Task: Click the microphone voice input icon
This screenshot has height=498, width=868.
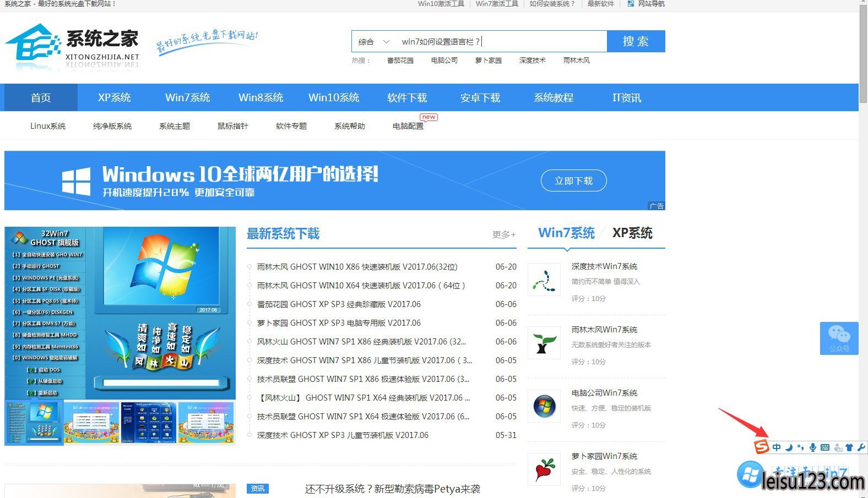Action: (x=812, y=447)
